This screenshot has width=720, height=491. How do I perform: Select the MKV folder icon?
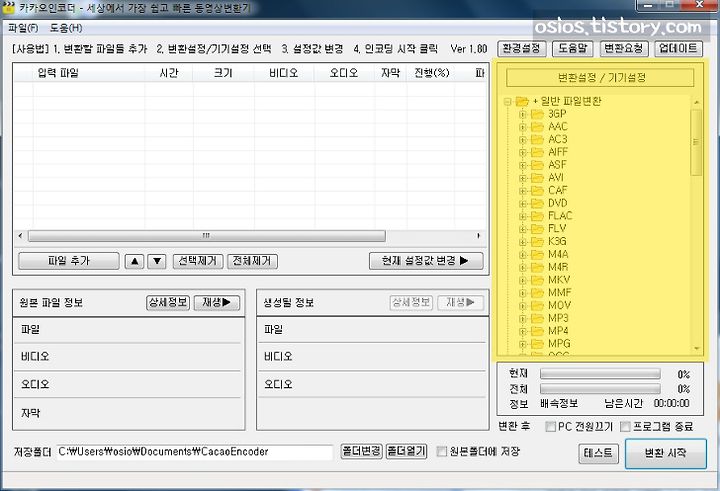point(537,280)
